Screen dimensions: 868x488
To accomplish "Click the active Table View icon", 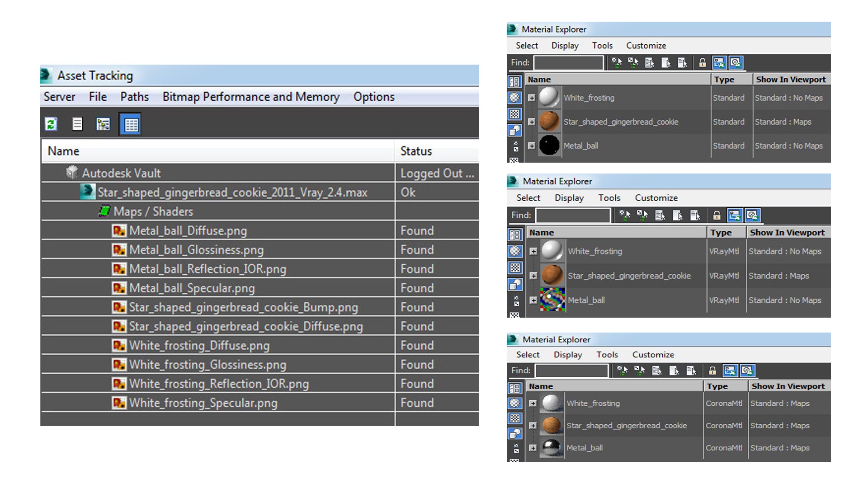I will [131, 124].
